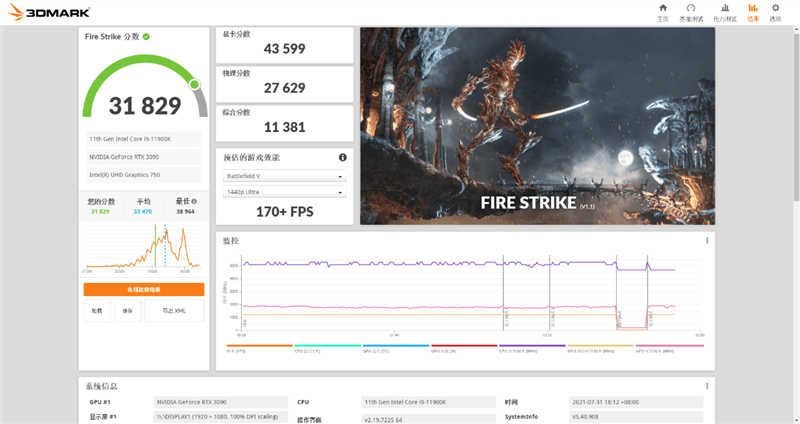Click the 170+ FPS estimate
The width and height of the screenshot is (800, 424).
click(285, 212)
